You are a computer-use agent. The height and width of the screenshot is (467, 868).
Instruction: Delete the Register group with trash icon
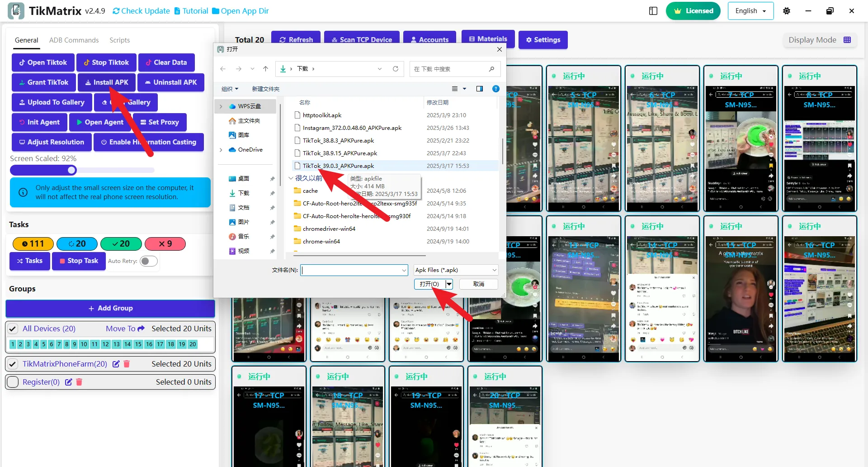(x=79, y=382)
